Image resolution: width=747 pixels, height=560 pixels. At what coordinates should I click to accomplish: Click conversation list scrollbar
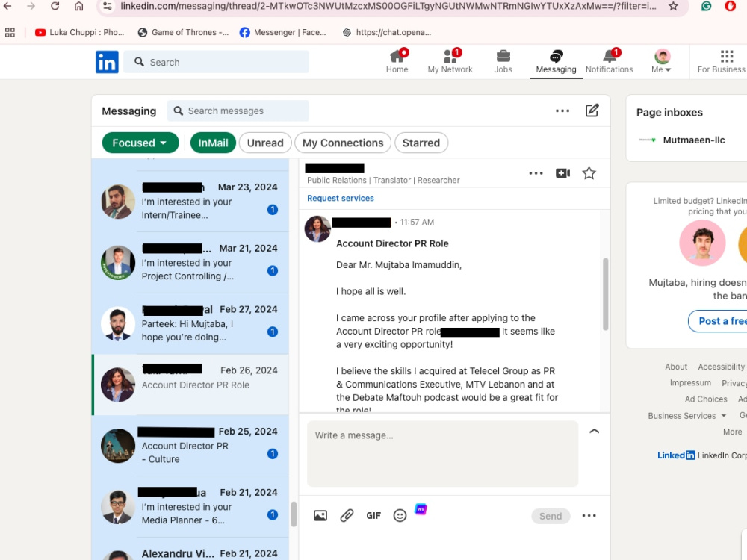tap(294, 514)
